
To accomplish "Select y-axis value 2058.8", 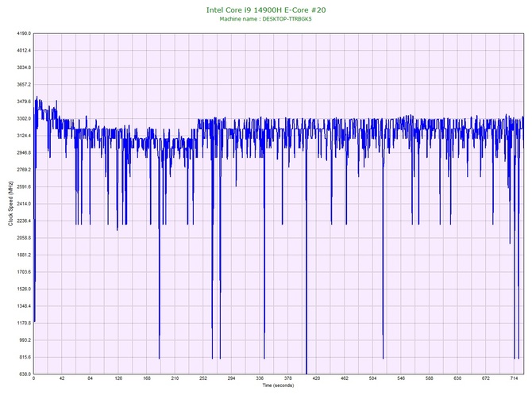I will pyautogui.click(x=24, y=238).
